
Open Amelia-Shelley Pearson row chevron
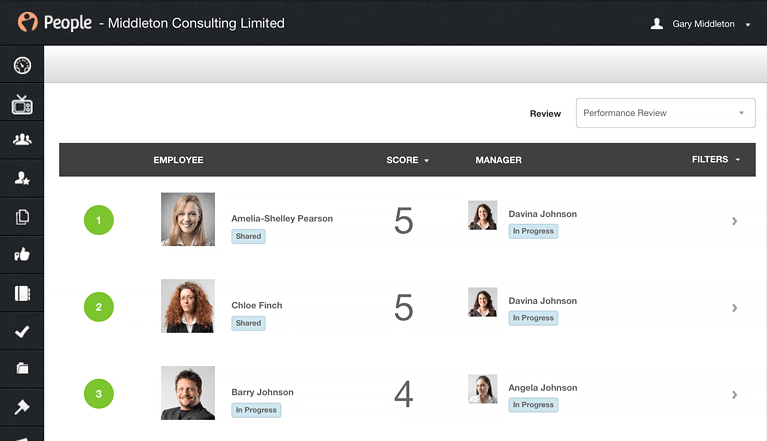(734, 221)
